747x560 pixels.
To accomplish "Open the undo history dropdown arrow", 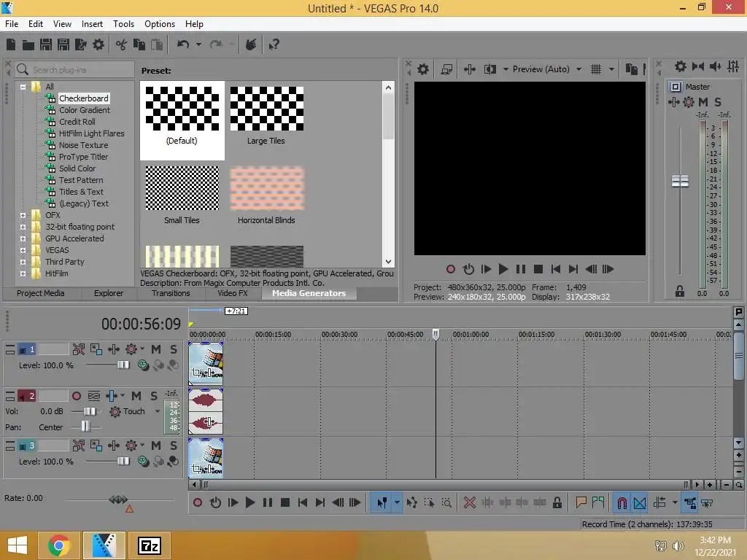I will pos(198,44).
